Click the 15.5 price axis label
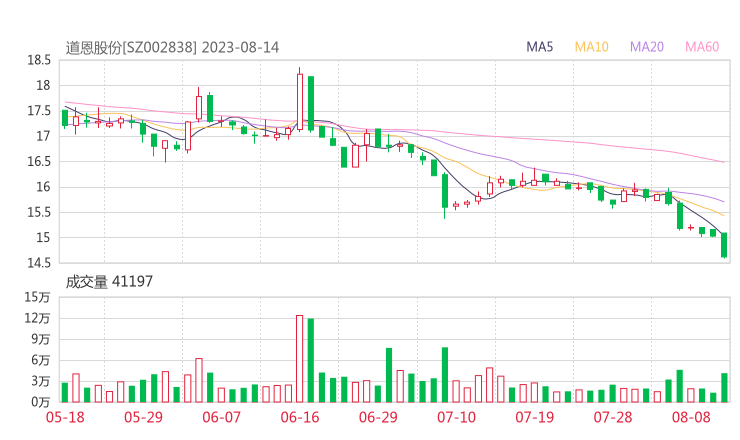 (x=39, y=212)
